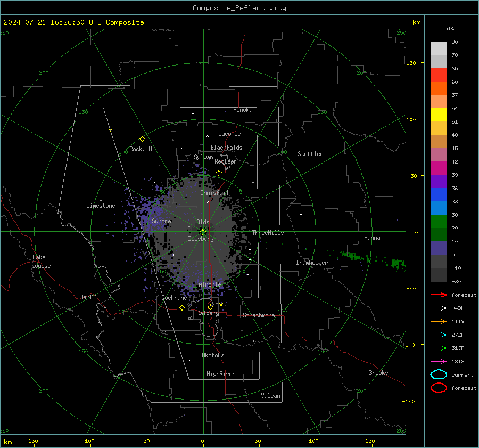The height and width of the screenshot is (448, 479).
Task: Click the Calgary city label
Action: point(208,313)
